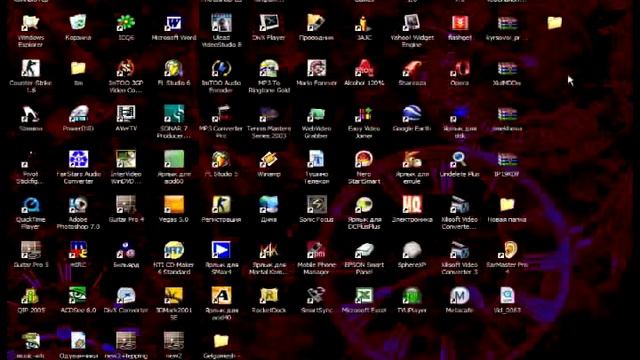The image size is (640, 360).
Task: Launch the DivX Converter icon
Action: 126,296
